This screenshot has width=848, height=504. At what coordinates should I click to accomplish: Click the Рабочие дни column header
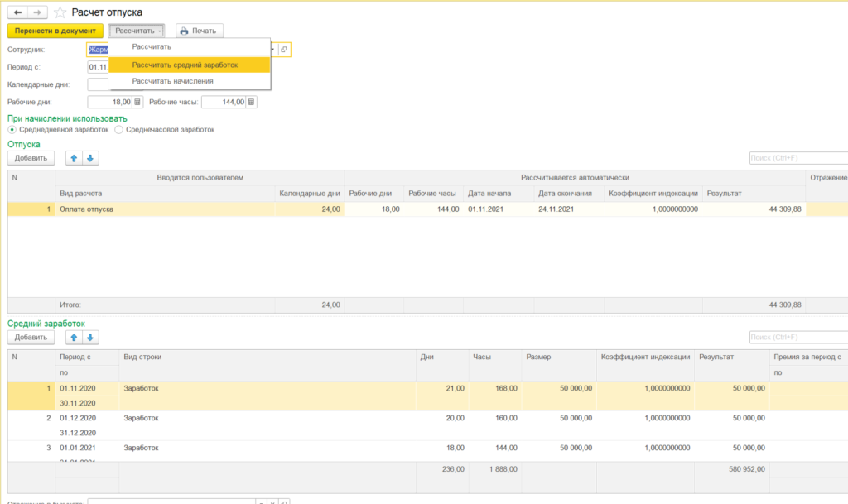[373, 194]
